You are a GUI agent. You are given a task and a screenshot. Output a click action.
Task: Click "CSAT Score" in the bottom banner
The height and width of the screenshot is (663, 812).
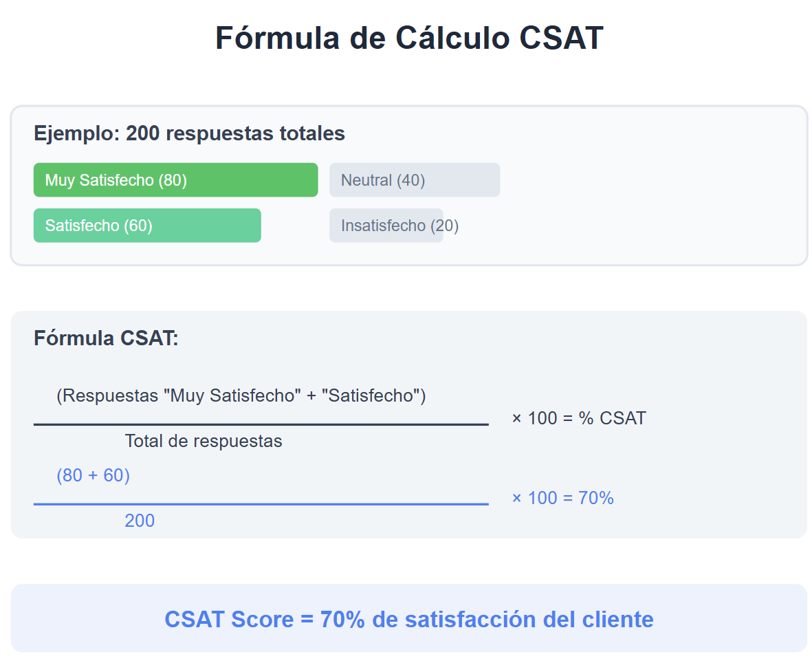point(229,620)
